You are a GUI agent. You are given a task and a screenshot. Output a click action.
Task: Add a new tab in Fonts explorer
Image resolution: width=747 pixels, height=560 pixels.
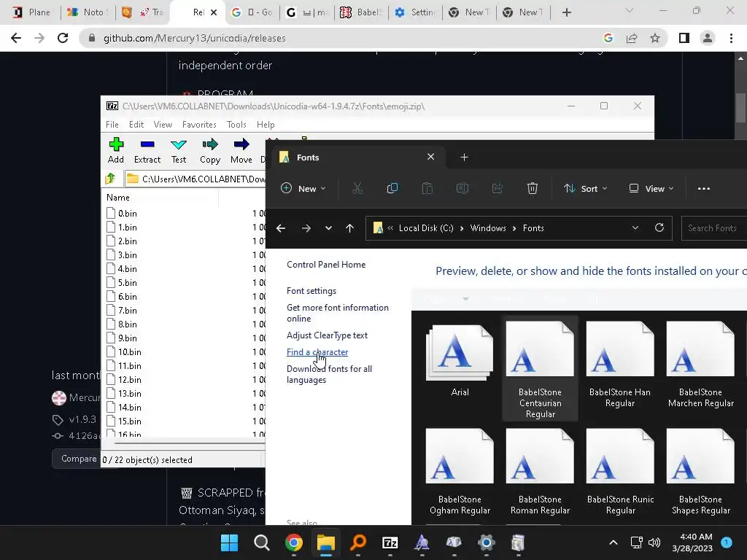click(x=465, y=157)
